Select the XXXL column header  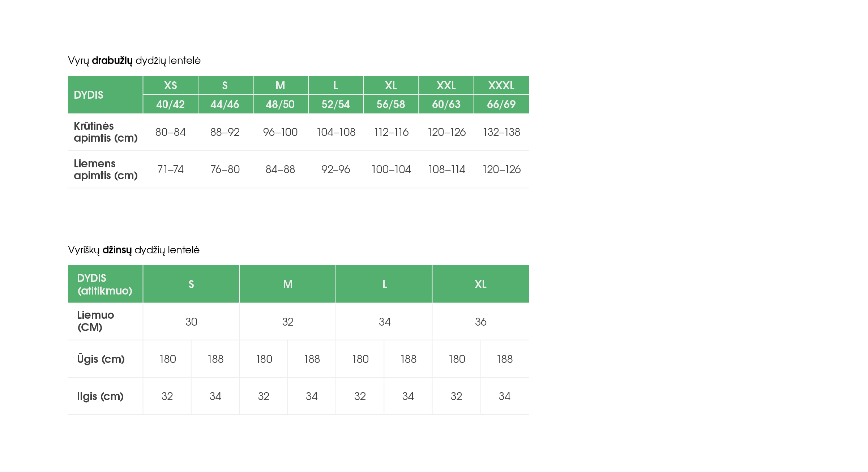(x=501, y=85)
